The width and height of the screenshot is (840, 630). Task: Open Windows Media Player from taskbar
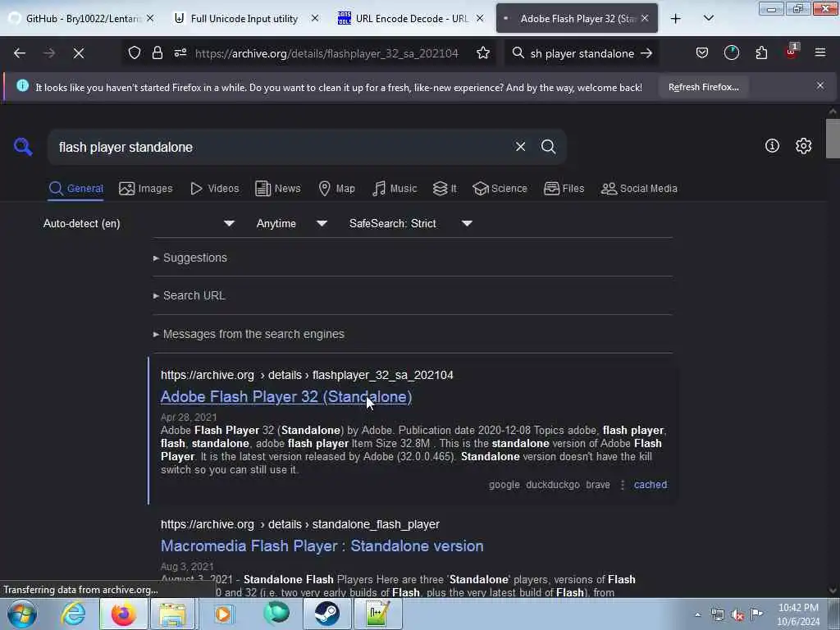click(x=223, y=614)
